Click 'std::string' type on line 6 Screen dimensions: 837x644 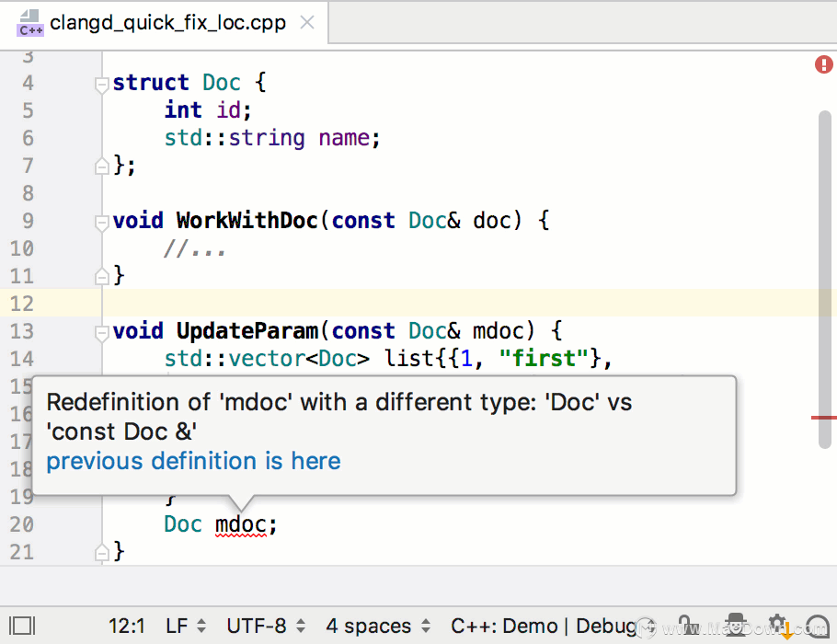pos(235,138)
